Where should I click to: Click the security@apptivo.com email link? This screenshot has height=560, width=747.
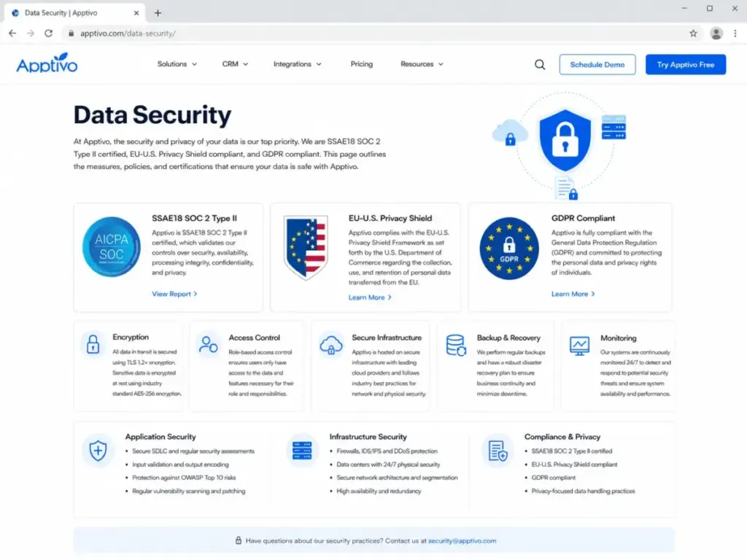tap(462, 540)
